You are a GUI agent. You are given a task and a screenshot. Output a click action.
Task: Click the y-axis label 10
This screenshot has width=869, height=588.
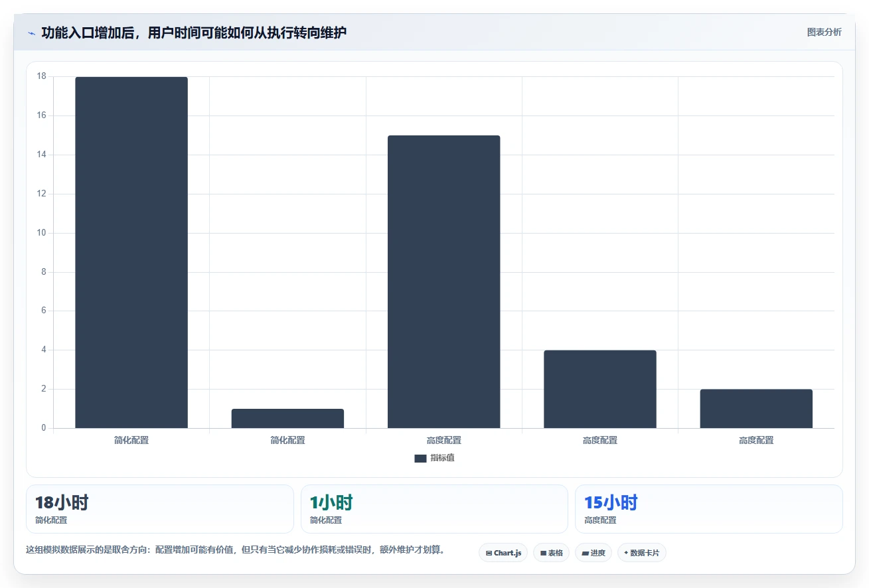coord(41,233)
